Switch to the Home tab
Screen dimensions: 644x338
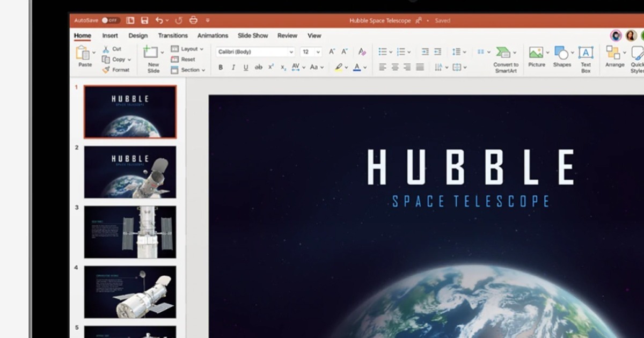click(x=83, y=36)
